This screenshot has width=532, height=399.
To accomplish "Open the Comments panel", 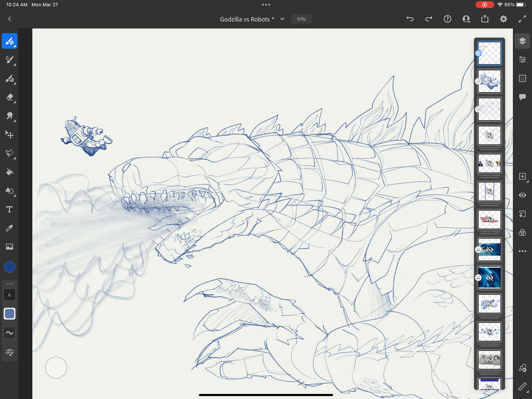I will (522, 97).
